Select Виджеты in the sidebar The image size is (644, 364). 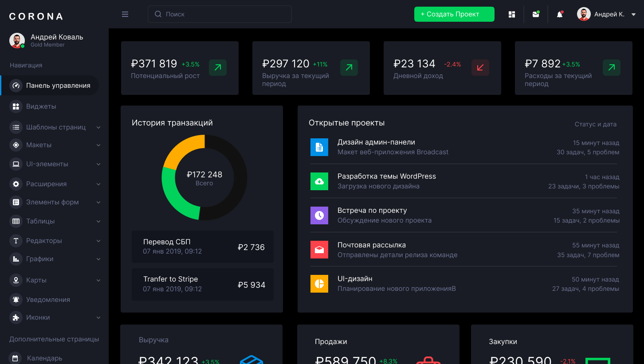(x=41, y=106)
